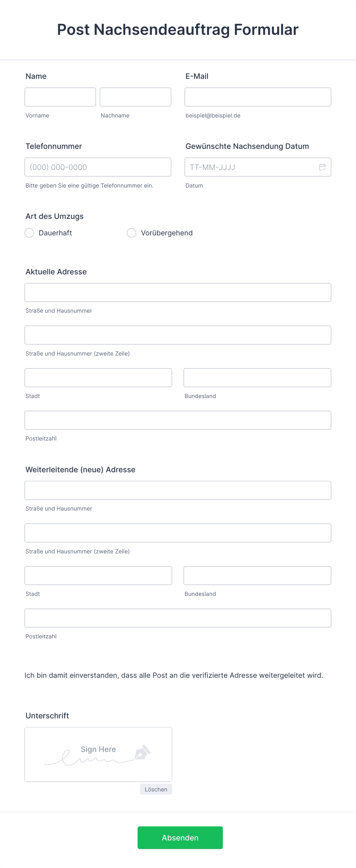Clear signature with Löschen button
Image resolution: width=356 pixels, height=868 pixels.
(x=156, y=790)
